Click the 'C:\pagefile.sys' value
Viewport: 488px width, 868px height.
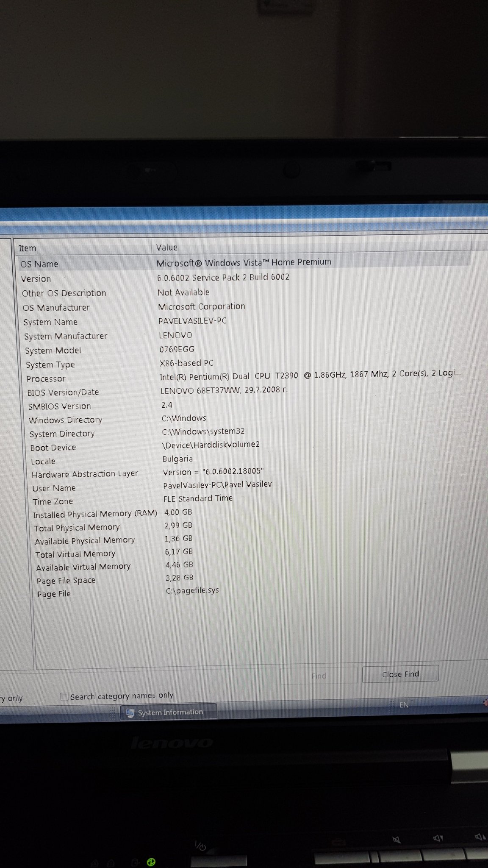click(x=193, y=590)
